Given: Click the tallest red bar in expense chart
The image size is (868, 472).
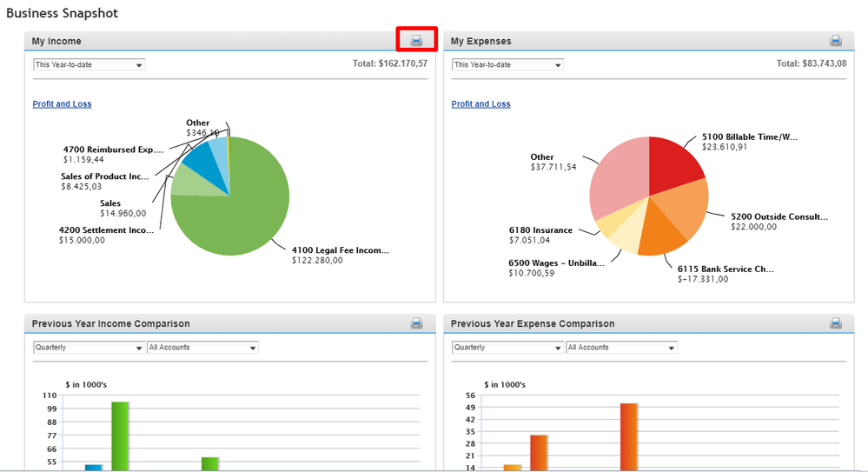Looking at the screenshot, I should tap(629, 437).
